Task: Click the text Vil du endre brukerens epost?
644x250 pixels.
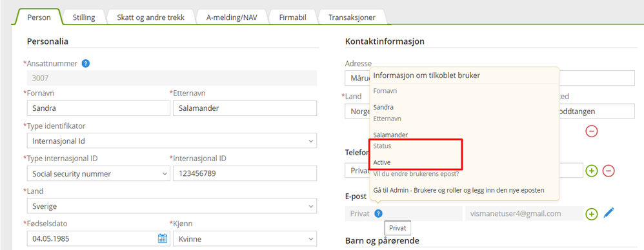Action: (x=416, y=174)
